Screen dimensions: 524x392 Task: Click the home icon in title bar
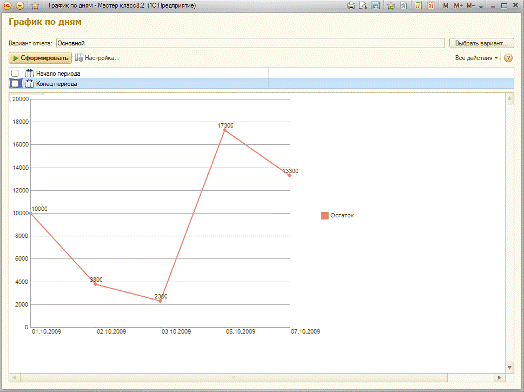pos(36,6)
